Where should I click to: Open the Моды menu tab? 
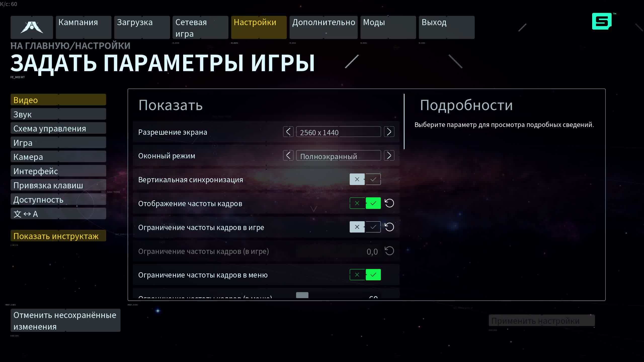tap(388, 27)
